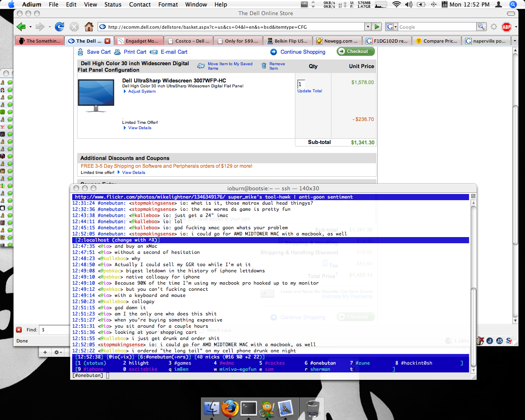
Task: Click the Bluetooth icon in menu bar
Action: pos(434,5)
